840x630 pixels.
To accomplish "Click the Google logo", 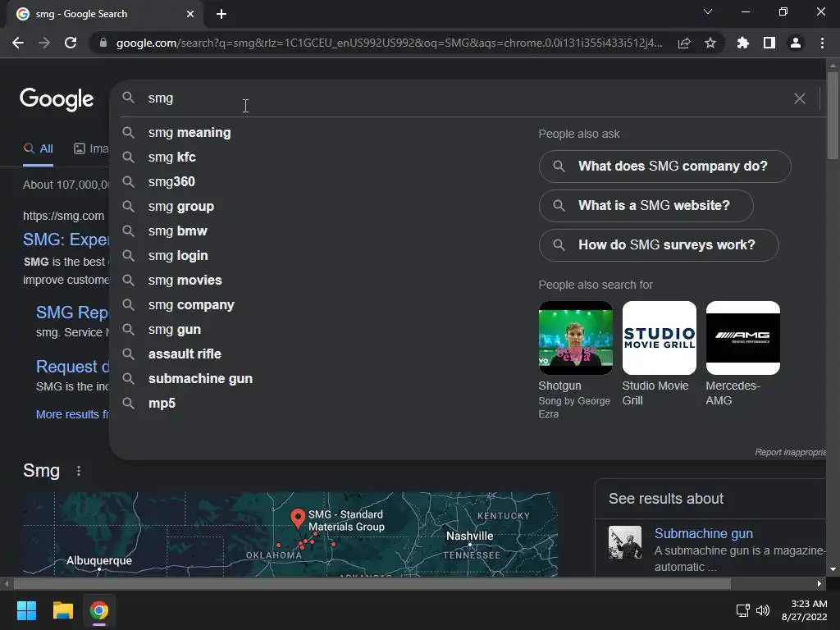I will [x=57, y=99].
